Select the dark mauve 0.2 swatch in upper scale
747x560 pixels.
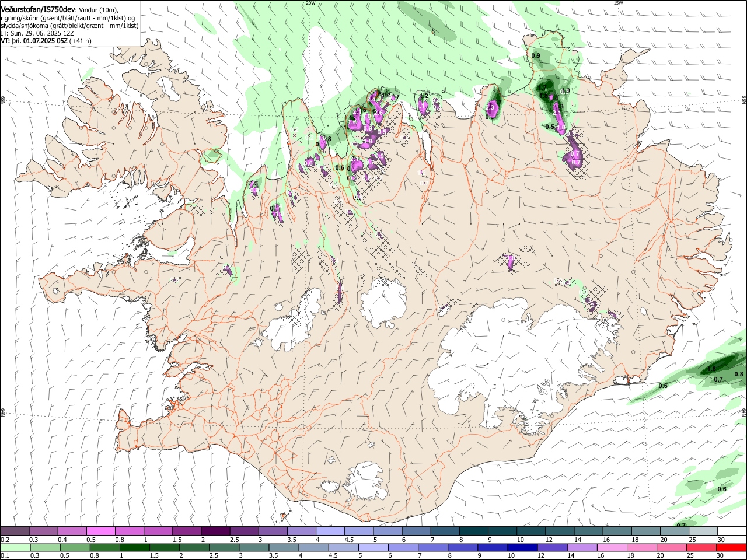click(x=15, y=531)
